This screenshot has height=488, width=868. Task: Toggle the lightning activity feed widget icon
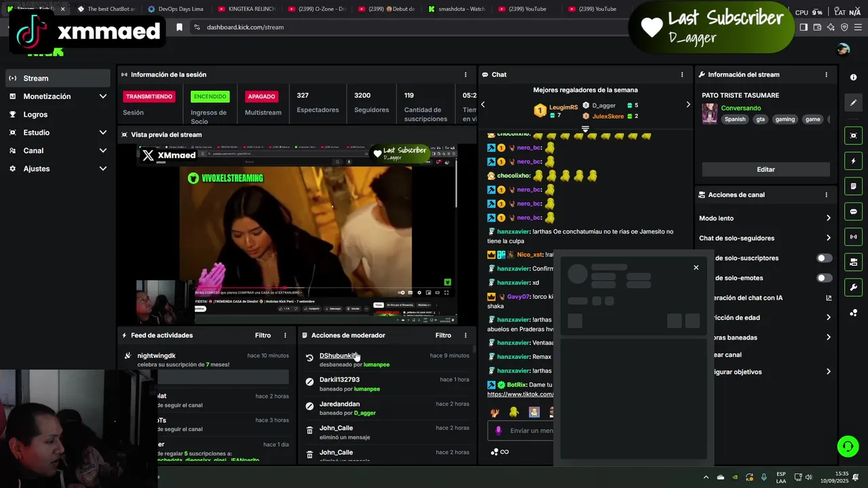(853, 161)
